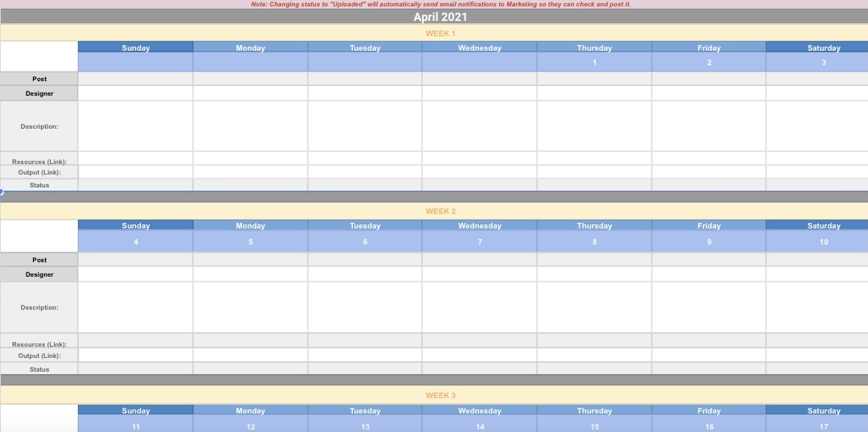Select Week 1 Thursday column header
This screenshot has width=868, height=432.
click(x=595, y=47)
